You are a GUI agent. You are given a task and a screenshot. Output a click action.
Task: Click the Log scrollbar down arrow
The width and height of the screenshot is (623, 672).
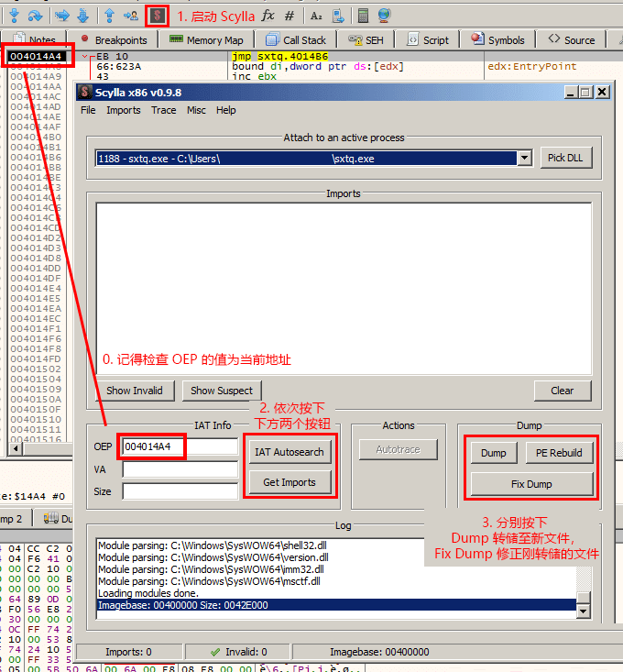584,611
